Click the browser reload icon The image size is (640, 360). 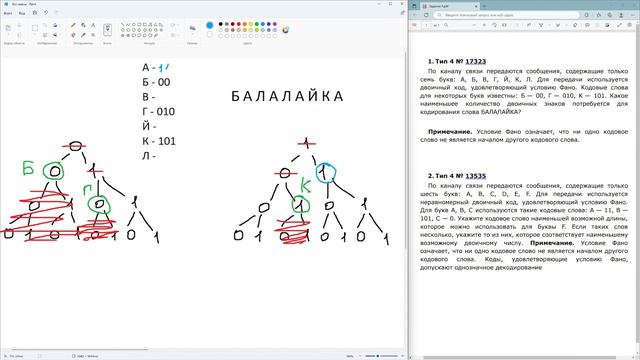(426, 15)
